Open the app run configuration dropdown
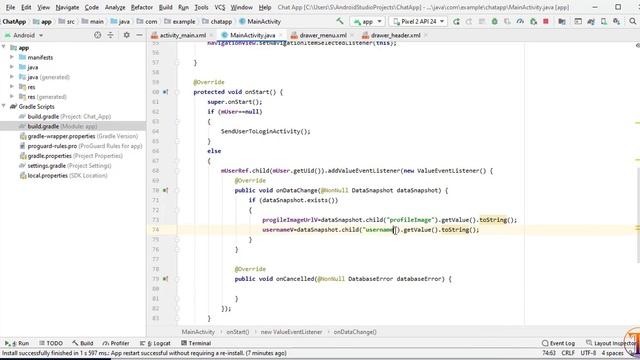 click(x=367, y=21)
